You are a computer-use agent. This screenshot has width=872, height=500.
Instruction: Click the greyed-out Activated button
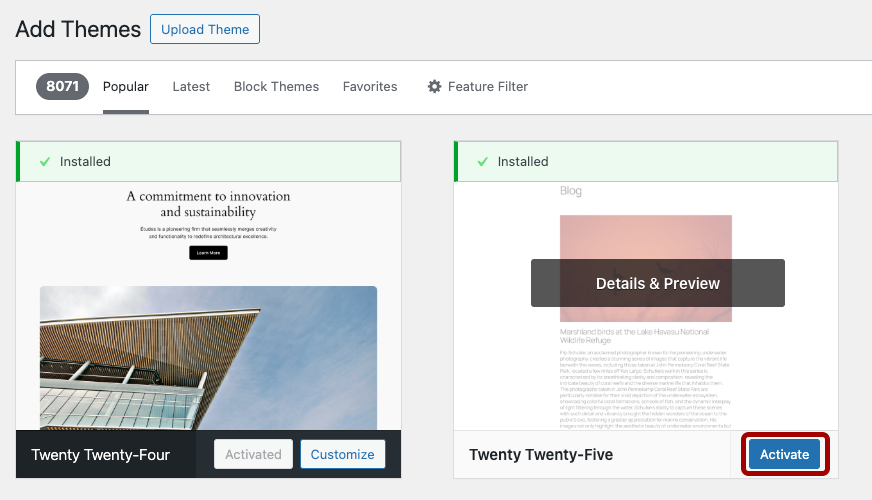253,454
